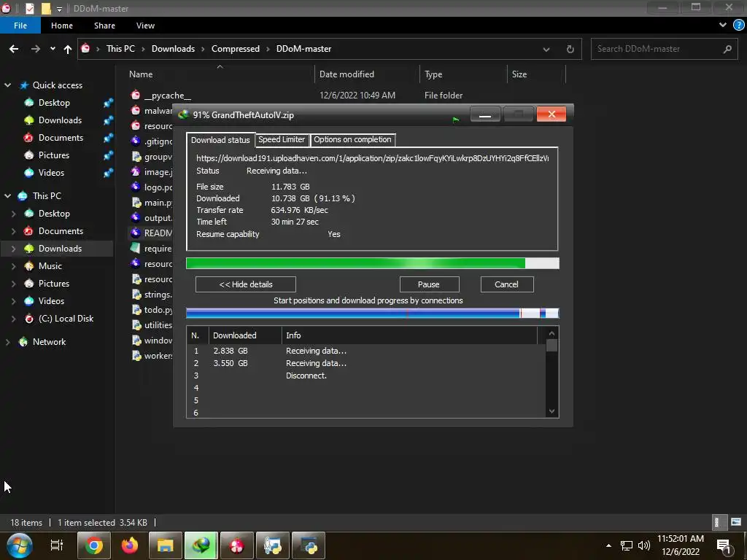Open the Share ribbon tab

pos(104,26)
